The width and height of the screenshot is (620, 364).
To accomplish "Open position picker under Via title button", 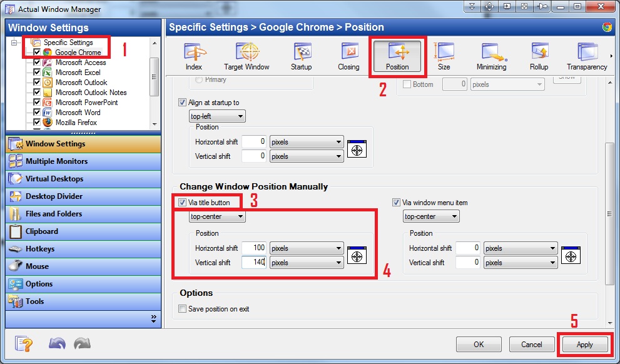I will 357,256.
